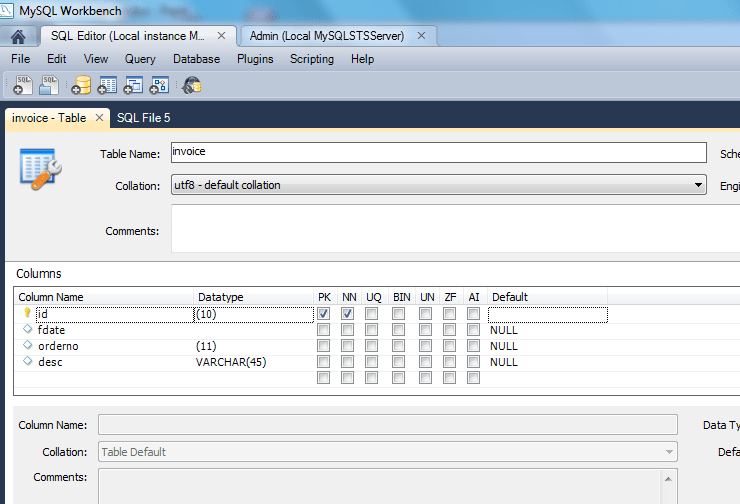The image size is (740, 504).
Task: Select the desc column name cell
Action: click(115, 362)
